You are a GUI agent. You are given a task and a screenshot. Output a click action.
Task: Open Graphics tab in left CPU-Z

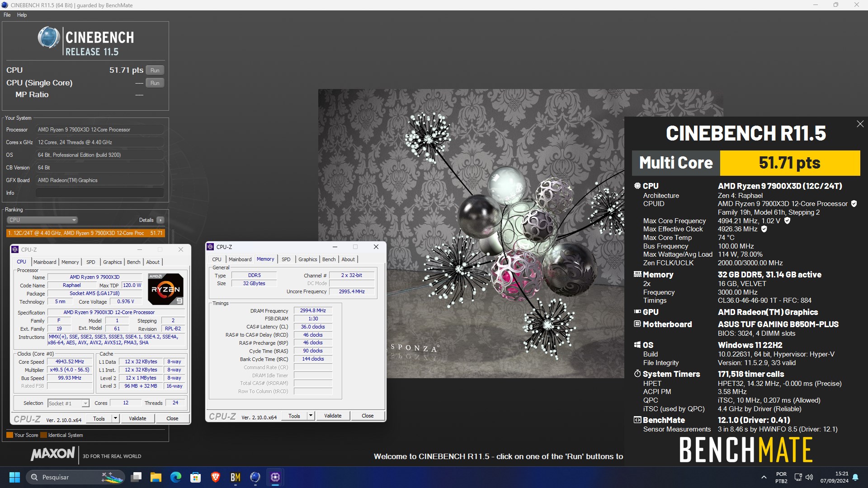[x=113, y=262]
